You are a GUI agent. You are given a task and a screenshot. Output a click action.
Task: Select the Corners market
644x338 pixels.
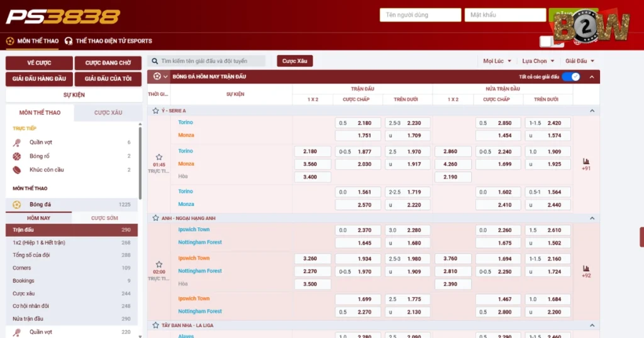(x=72, y=268)
